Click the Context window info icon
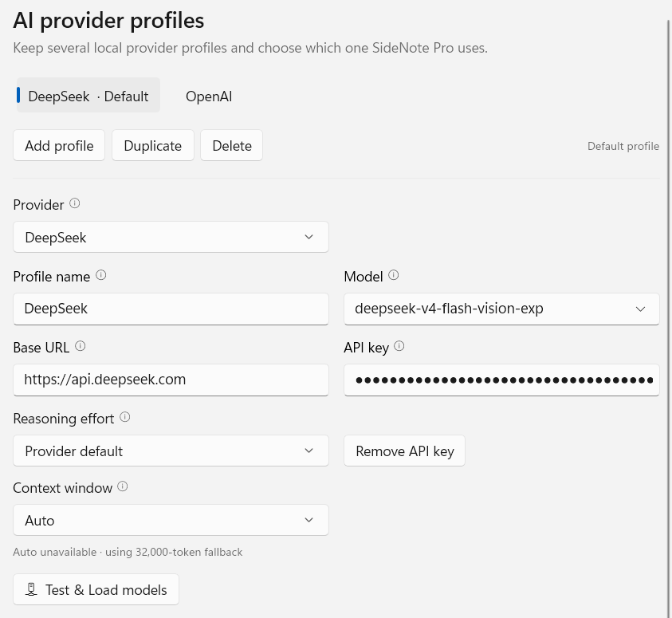The width and height of the screenshot is (672, 618). (123, 486)
